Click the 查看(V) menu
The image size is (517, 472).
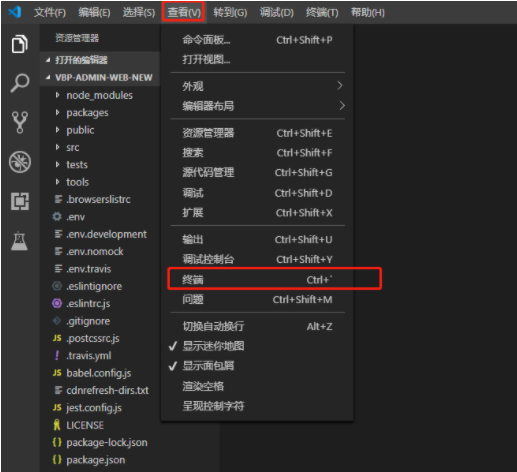pos(184,13)
